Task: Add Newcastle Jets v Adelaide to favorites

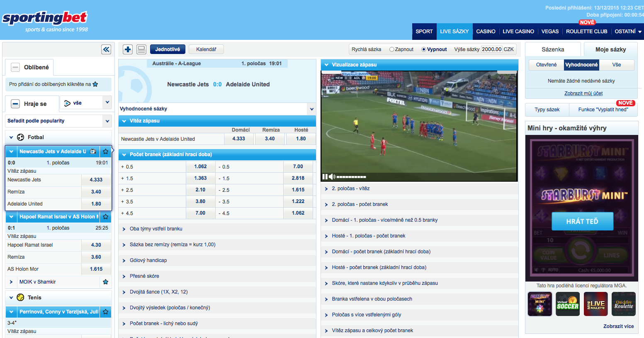Action: pyautogui.click(x=106, y=152)
